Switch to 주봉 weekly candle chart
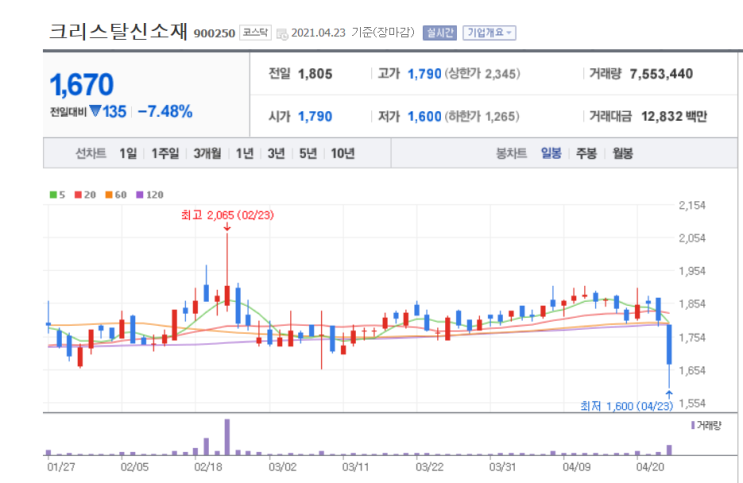This screenshot has width=743, height=483. point(586,153)
